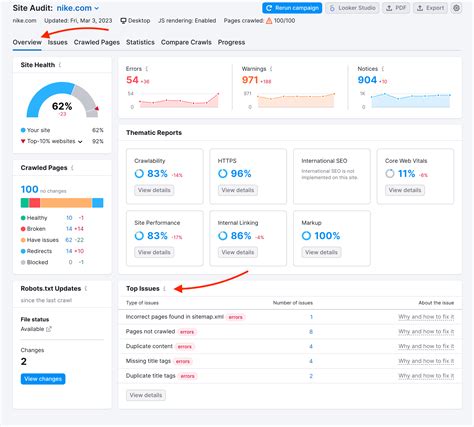Screen dimensions: 474x427
Task: Click the Have issues count 62
Action: pyautogui.click(x=69, y=240)
